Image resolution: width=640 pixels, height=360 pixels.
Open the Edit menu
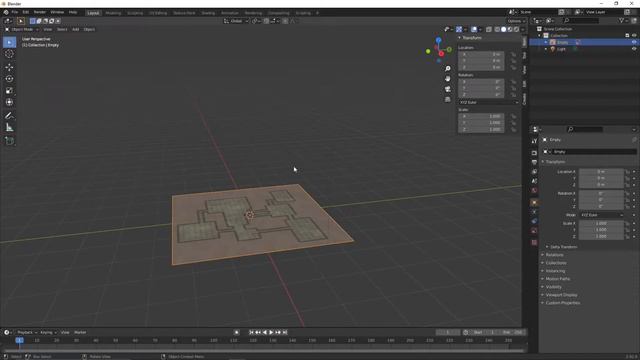26,12
